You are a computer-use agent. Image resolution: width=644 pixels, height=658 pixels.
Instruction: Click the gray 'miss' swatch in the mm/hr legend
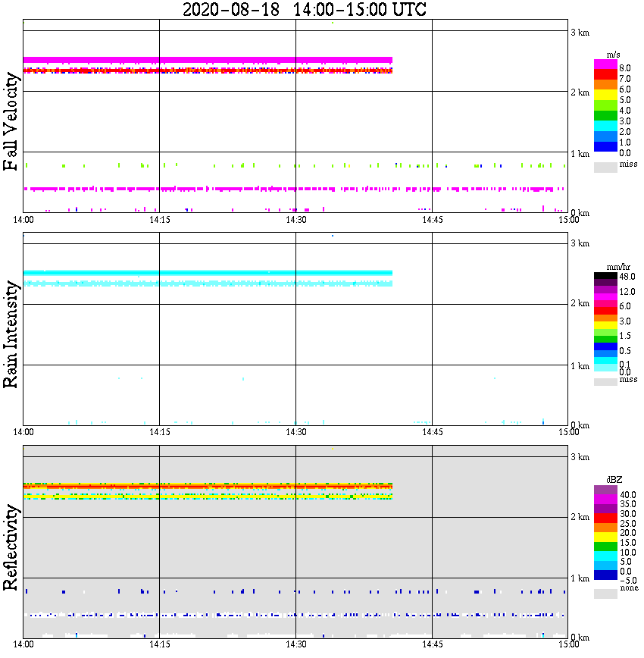pos(605,382)
